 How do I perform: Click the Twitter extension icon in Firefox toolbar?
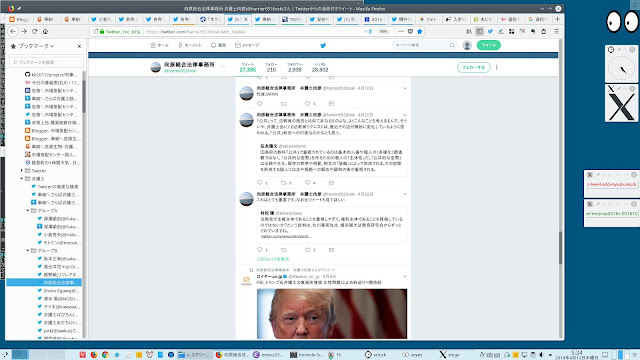(490, 31)
